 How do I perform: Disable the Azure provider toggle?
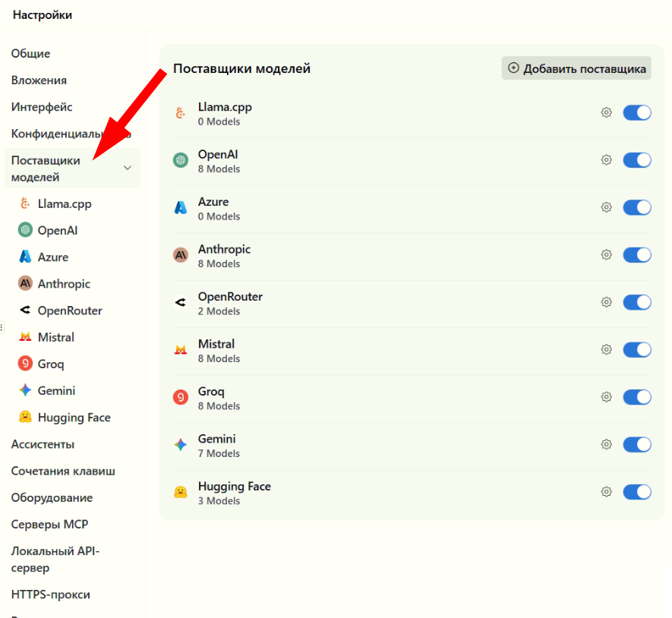(x=637, y=207)
